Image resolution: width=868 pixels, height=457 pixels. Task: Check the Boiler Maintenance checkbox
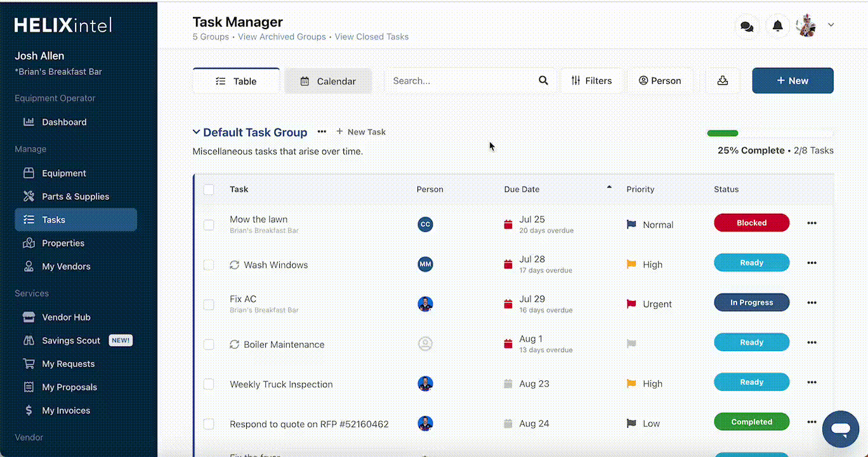(209, 345)
